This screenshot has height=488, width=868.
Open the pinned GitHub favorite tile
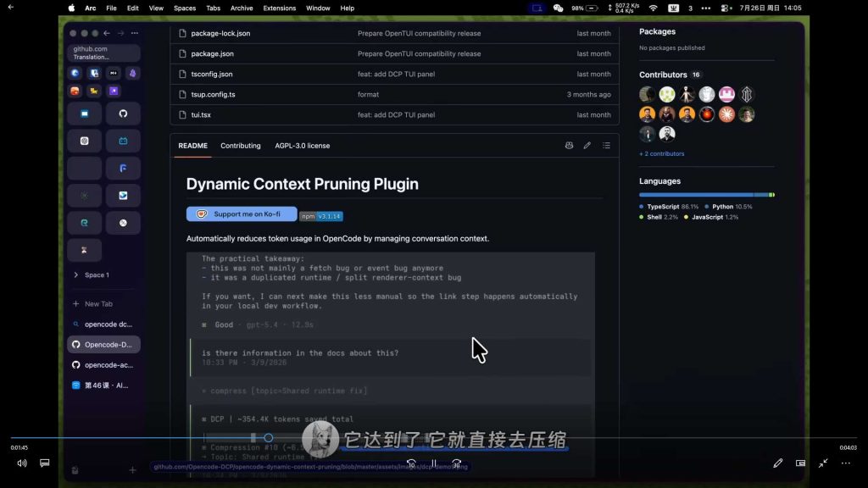[x=123, y=114]
